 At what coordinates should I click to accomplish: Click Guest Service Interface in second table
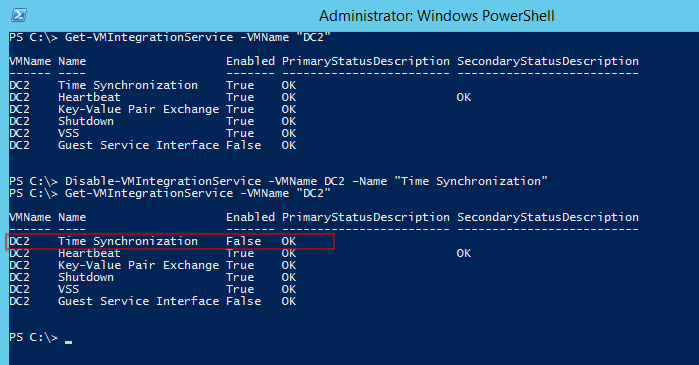(139, 301)
